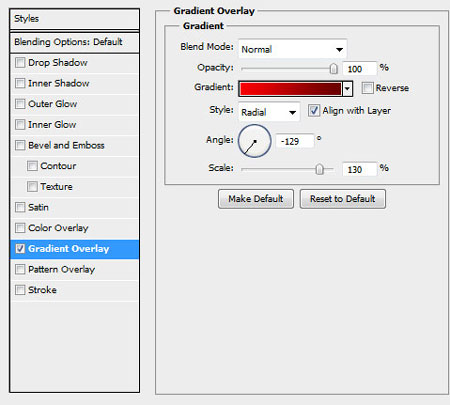Select the Inner Glow style row

click(x=74, y=125)
